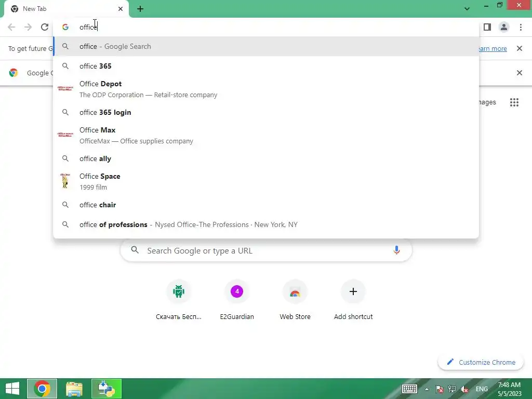The height and width of the screenshot is (399, 532).
Task: Open a new tab with plus icon
Action: click(140, 9)
